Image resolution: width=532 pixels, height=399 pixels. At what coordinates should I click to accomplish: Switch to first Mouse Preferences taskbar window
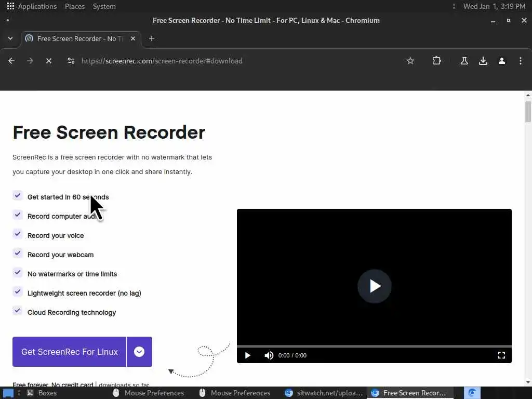point(149,393)
